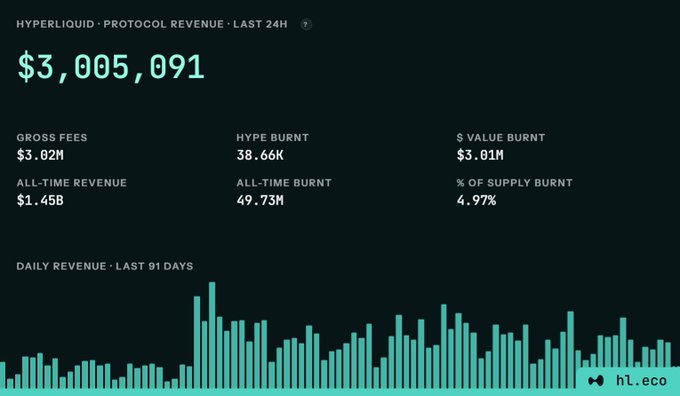Select the $3.01M value burnt figure

[480, 155]
